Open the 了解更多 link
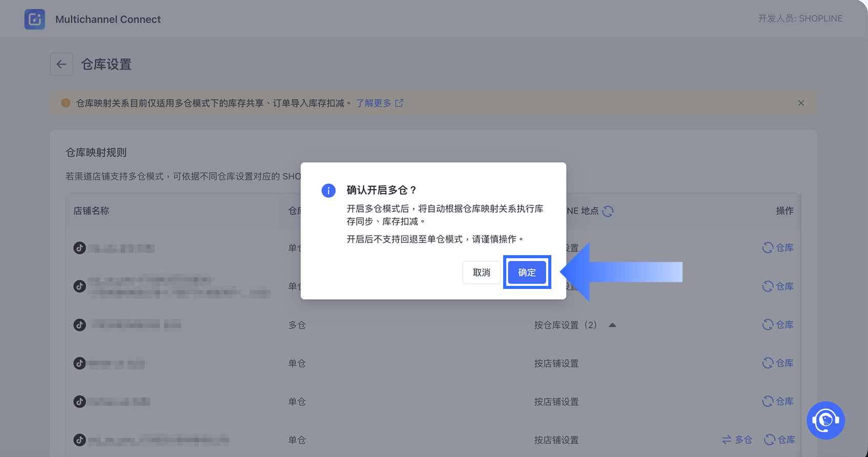868x457 pixels. click(379, 103)
